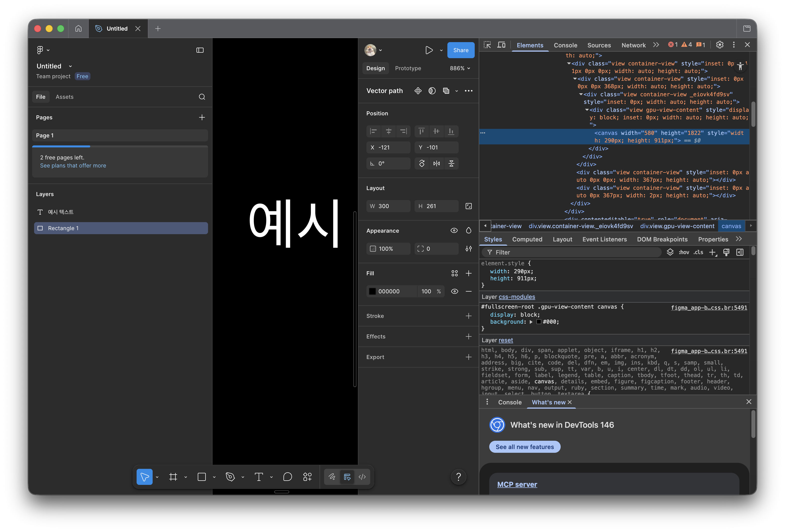
Task: Align selection horizontal centers
Action: point(388,131)
